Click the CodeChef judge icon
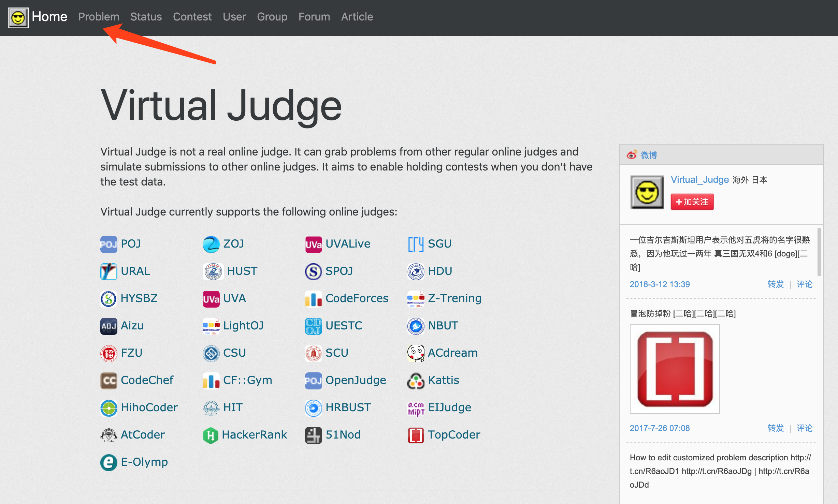The image size is (838, 504). pyautogui.click(x=109, y=381)
